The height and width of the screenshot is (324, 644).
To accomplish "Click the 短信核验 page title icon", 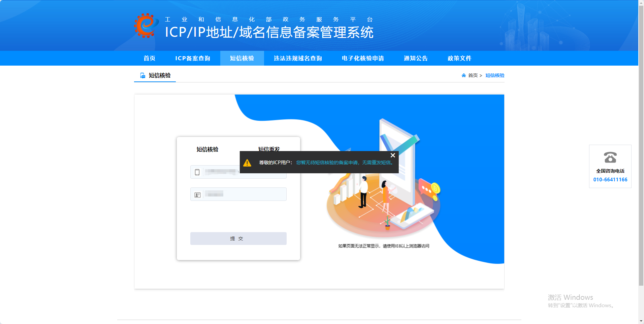I will (143, 75).
